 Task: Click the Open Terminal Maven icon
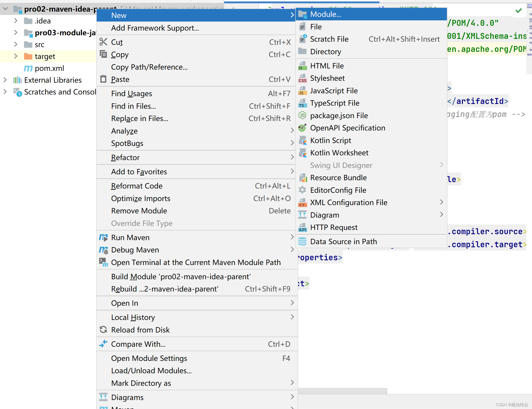(x=103, y=262)
